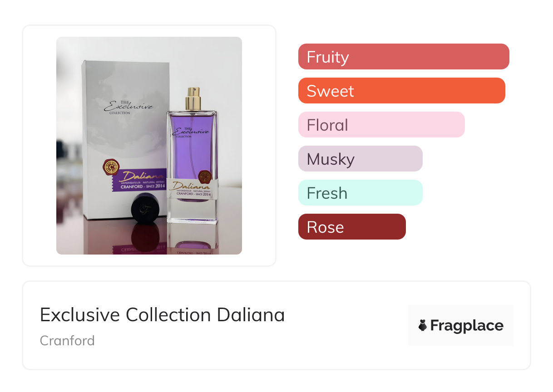This screenshot has height=392, width=553.
Task: Click the Exclusive Collection Daliana title
Action: 162,315
